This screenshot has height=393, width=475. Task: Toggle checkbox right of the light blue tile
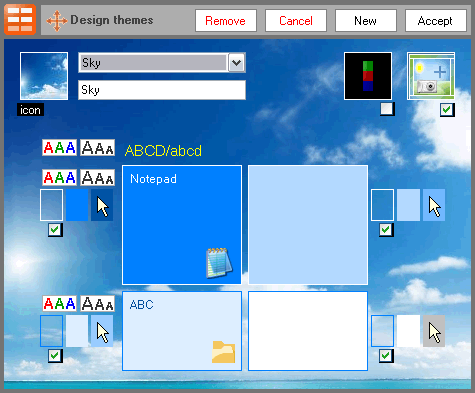[386, 230]
